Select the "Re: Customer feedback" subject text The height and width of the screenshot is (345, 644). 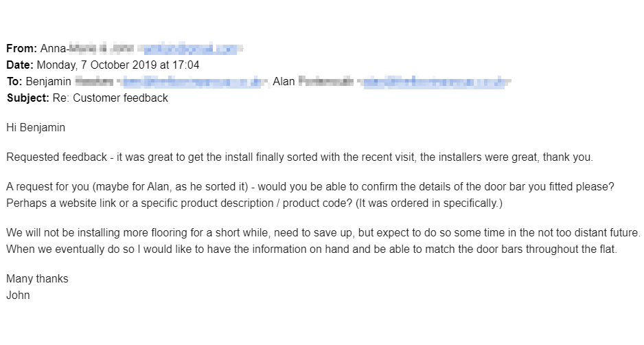pyautogui.click(x=111, y=98)
